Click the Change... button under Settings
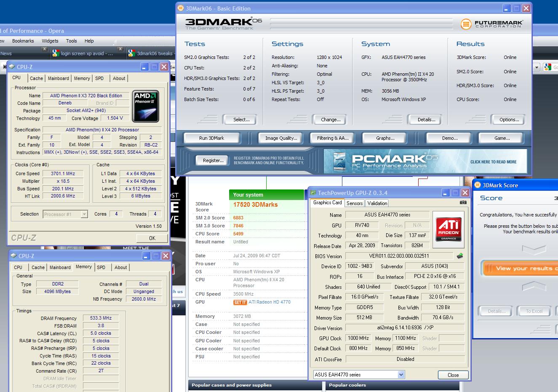 (331, 120)
